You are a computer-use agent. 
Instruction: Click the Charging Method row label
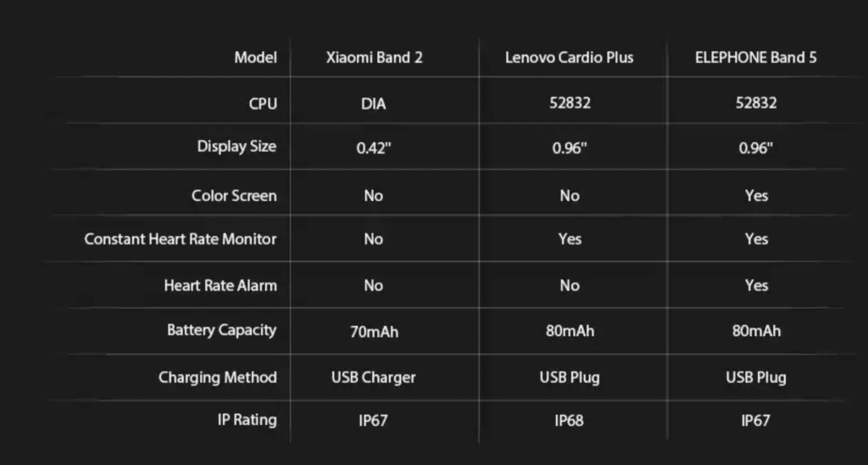[x=218, y=377]
